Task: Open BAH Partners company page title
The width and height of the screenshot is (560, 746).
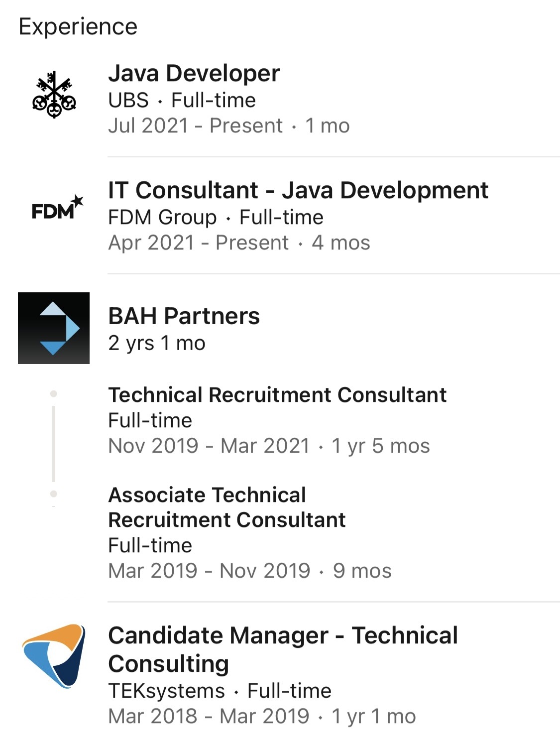Action: [x=184, y=316]
